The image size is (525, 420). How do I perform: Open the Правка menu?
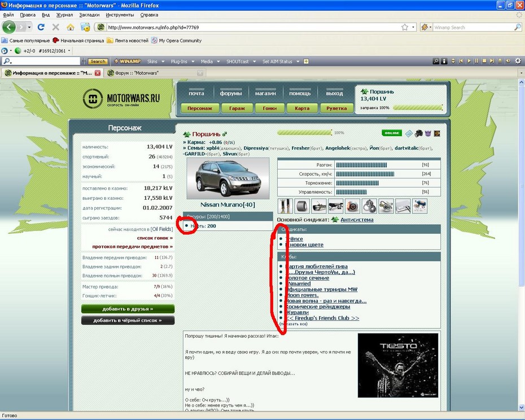[28, 15]
